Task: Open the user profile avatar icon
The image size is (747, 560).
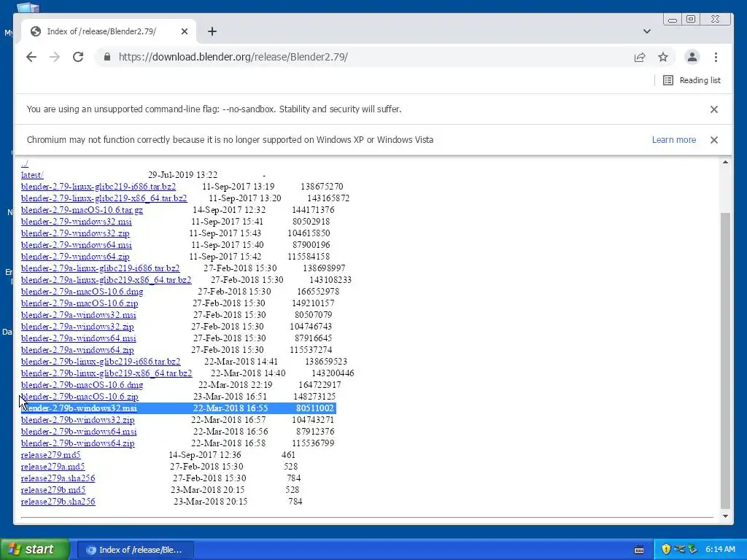Action: [x=692, y=57]
